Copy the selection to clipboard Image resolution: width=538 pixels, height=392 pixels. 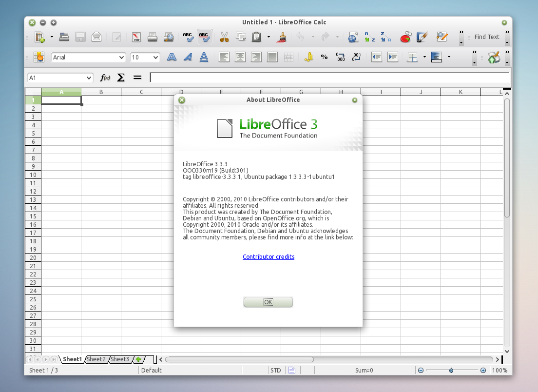[241, 37]
